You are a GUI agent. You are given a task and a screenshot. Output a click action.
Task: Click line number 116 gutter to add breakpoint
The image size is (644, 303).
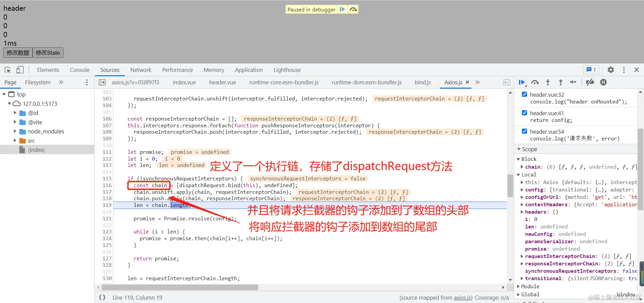(107, 185)
